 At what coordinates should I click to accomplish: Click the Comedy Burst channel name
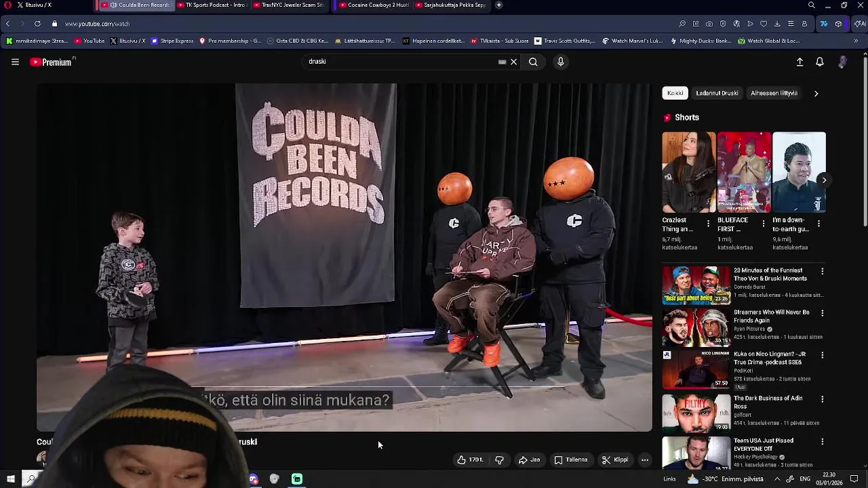point(749,287)
